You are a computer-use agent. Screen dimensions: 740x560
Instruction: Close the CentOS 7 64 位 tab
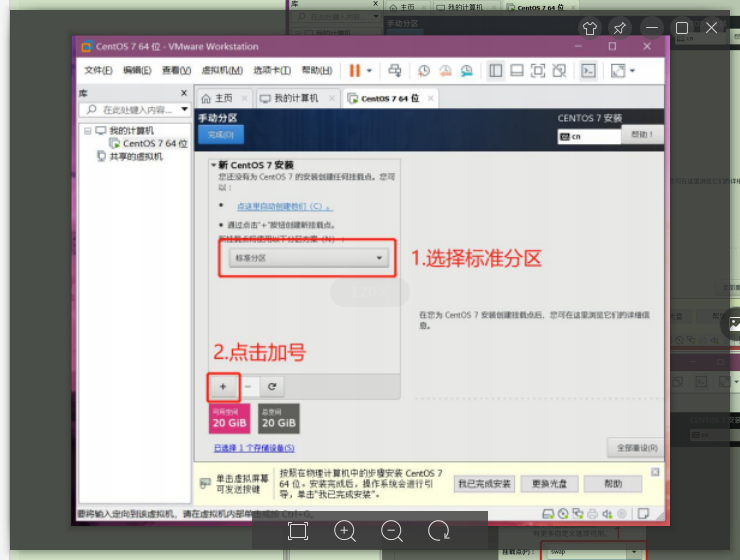pyautogui.click(x=430, y=98)
